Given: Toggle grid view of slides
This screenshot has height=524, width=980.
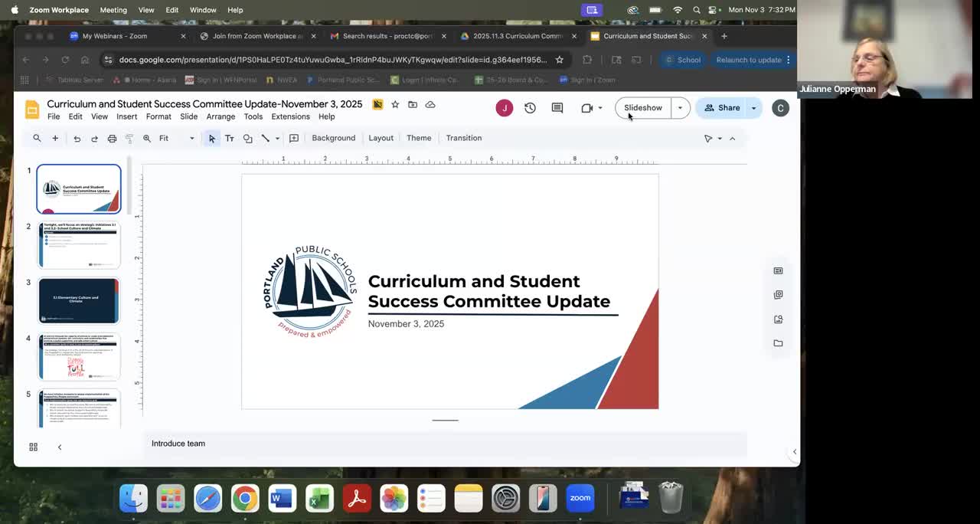Looking at the screenshot, I should [x=33, y=447].
